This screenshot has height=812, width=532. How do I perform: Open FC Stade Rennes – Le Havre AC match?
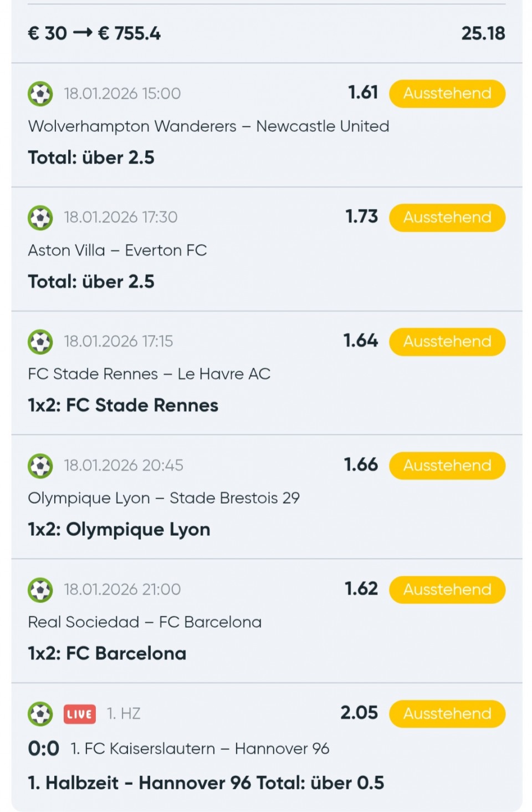pyautogui.click(x=149, y=374)
